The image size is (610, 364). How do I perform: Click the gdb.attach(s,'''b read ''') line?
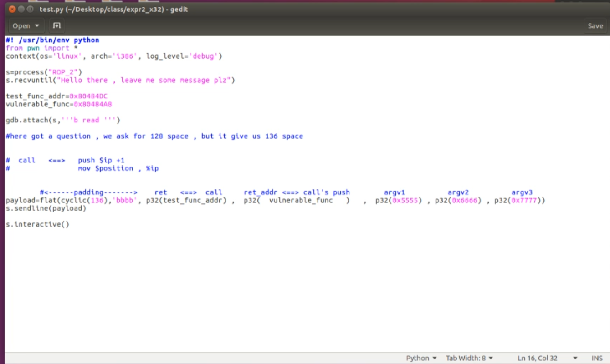[63, 121]
